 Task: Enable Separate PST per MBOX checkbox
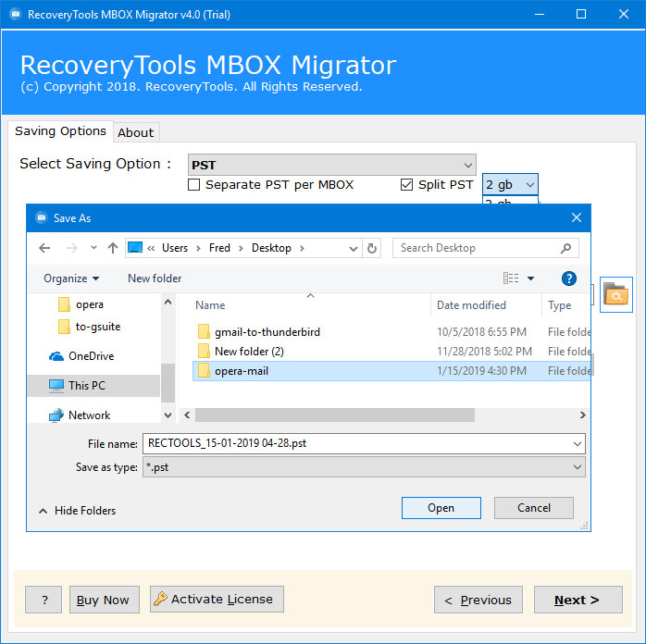(193, 184)
